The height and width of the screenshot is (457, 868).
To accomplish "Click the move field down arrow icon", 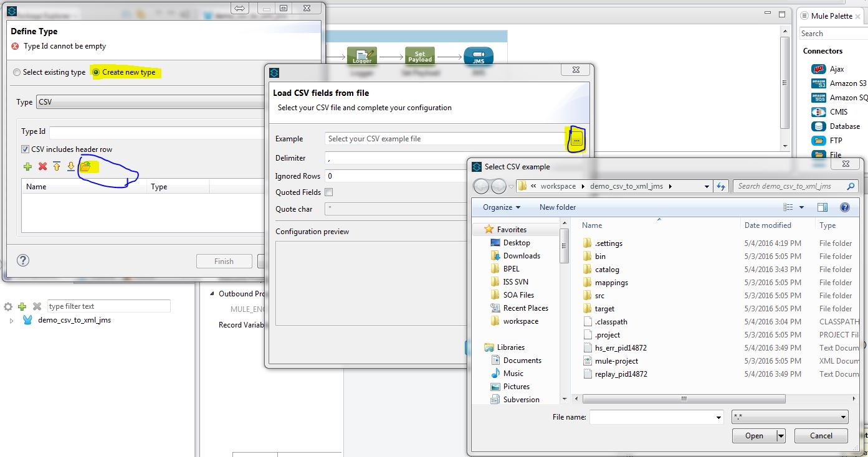I will pos(71,166).
